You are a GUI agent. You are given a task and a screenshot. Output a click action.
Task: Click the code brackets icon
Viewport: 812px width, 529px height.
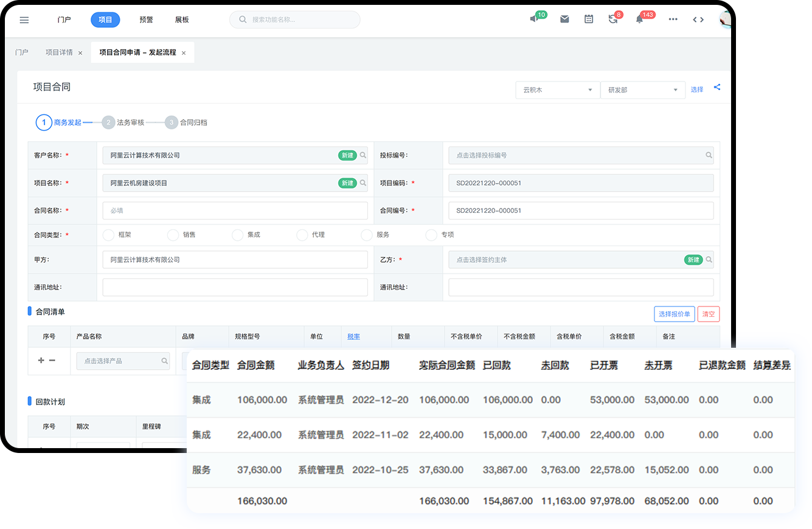click(x=698, y=19)
